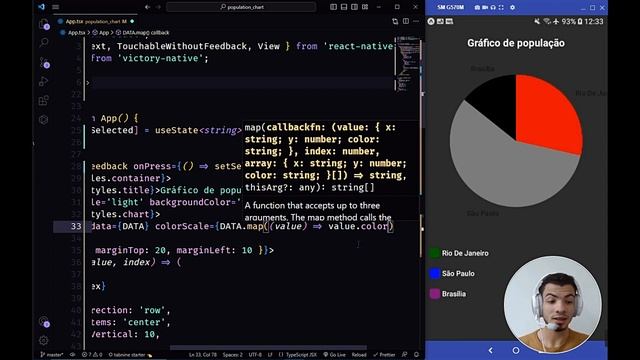Click 'Rio De Janeiro' legend label
The width and height of the screenshot is (640, 360).
pyautogui.click(x=465, y=253)
